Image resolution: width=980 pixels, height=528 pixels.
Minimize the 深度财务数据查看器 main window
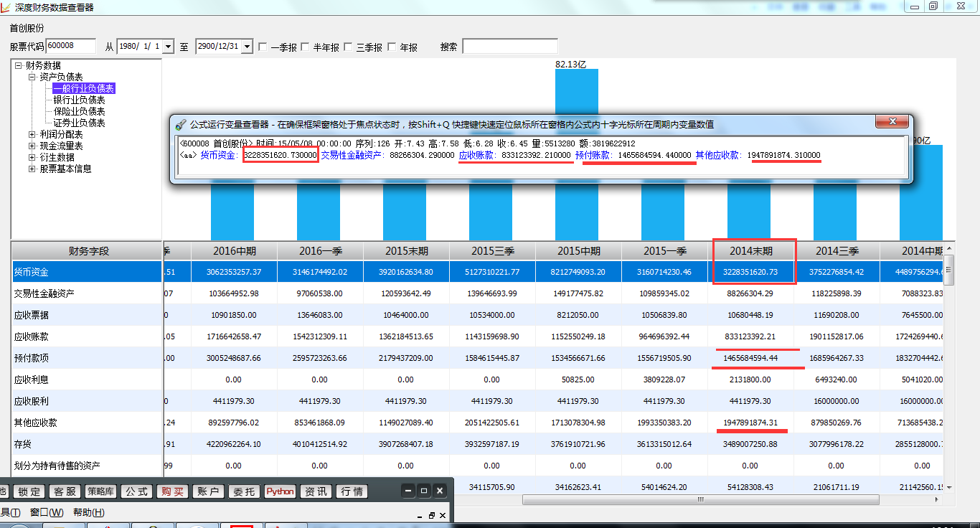[x=914, y=6]
